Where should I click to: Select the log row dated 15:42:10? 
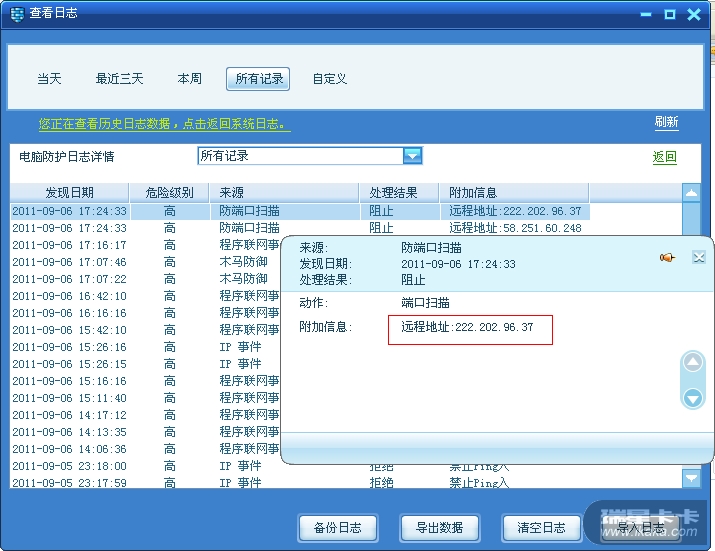[145, 330]
